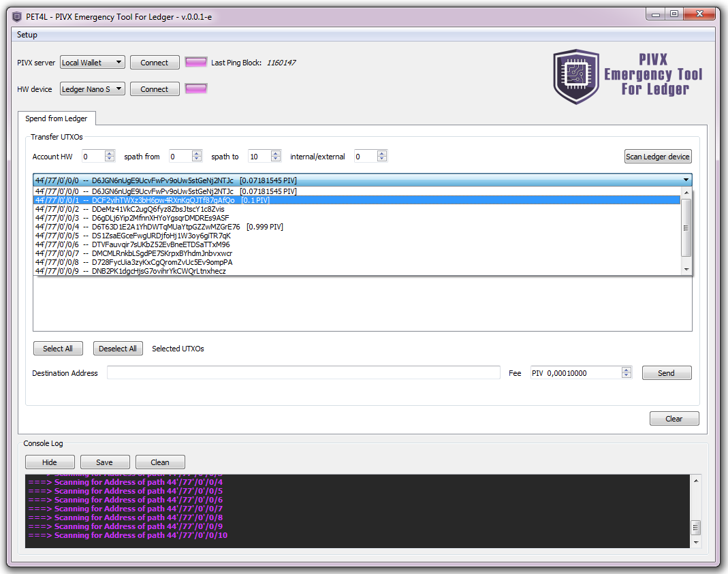Viewport: 728px width, 574px height.
Task: Click the address list scrollbar thumb
Action: 686,227
